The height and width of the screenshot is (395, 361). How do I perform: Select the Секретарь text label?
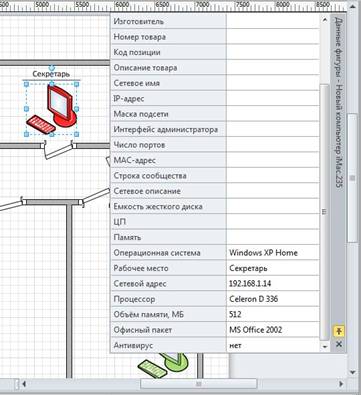point(51,74)
